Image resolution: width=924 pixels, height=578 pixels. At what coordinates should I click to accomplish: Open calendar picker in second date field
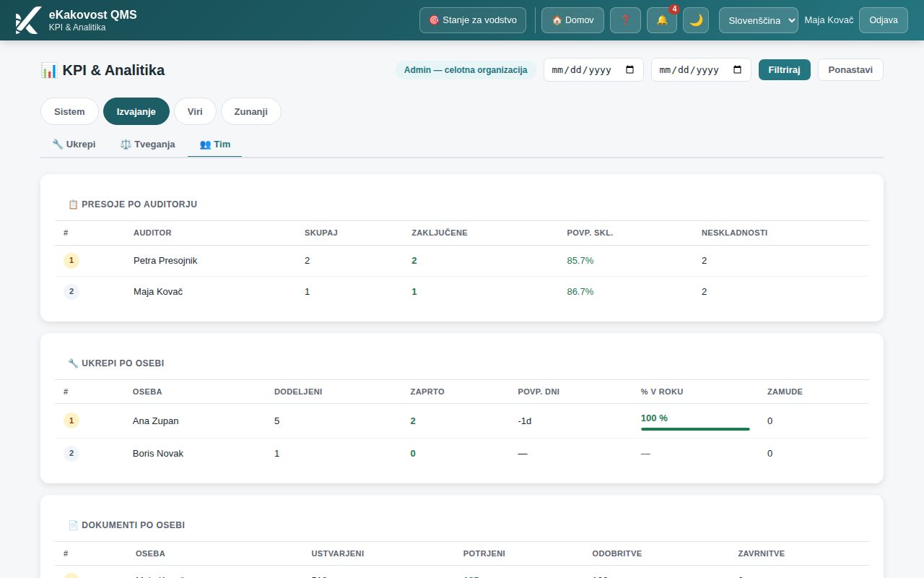point(737,70)
